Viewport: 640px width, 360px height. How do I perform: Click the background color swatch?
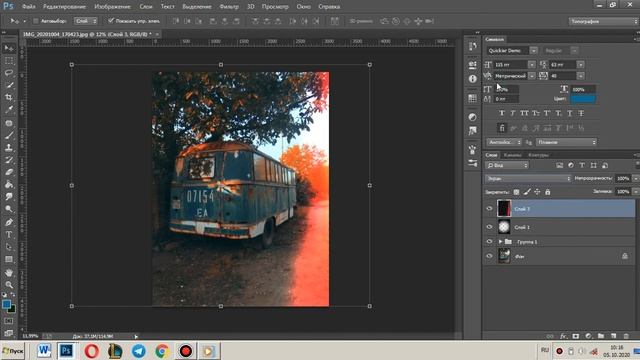tap(12, 309)
